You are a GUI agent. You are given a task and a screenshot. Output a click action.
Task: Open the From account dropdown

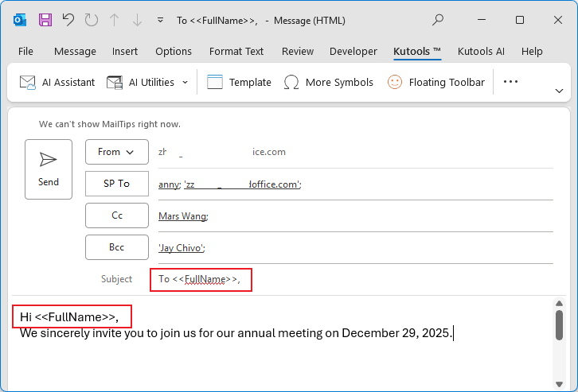pyautogui.click(x=116, y=152)
